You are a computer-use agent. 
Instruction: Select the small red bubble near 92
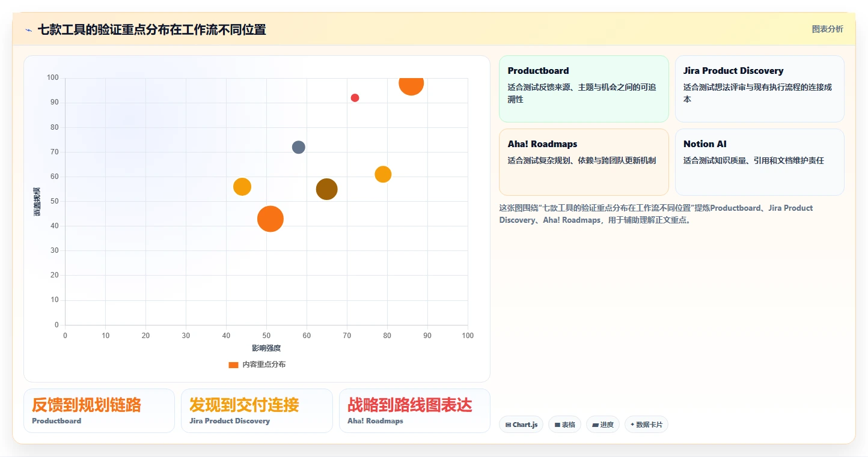355,98
